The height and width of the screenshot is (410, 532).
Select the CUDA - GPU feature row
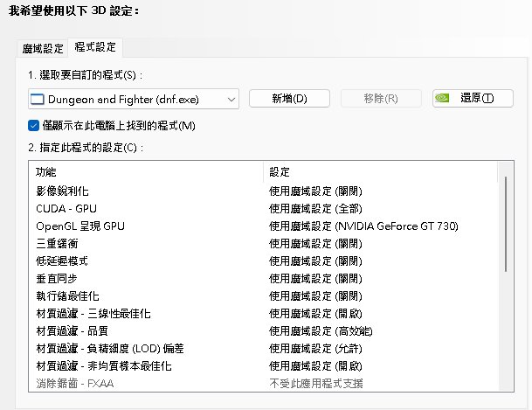263,209
